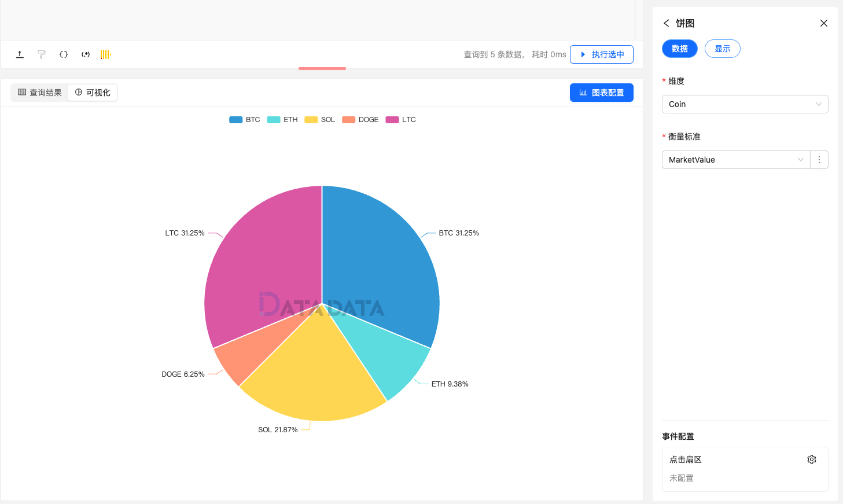Click the 事件配置 section heading
The height and width of the screenshot is (504, 843).
pyautogui.click(x=678, y=436)
